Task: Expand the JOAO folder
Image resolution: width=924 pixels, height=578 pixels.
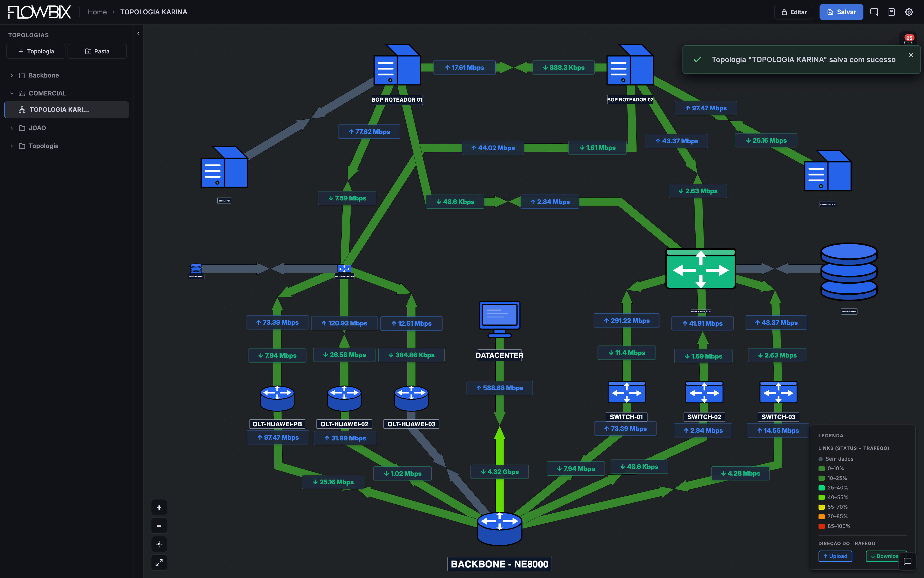Action: [12, 128]
